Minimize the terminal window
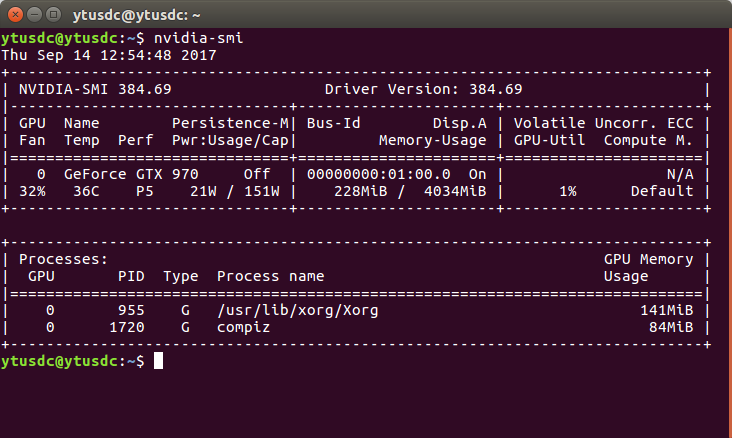Image resolution: width=732 pixels, height=438 pixels. point(35,15)
